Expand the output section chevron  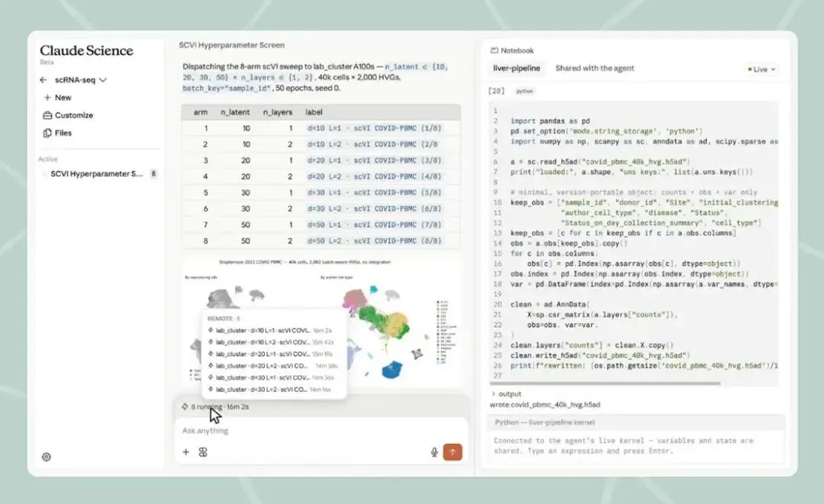tap(493, 393)
